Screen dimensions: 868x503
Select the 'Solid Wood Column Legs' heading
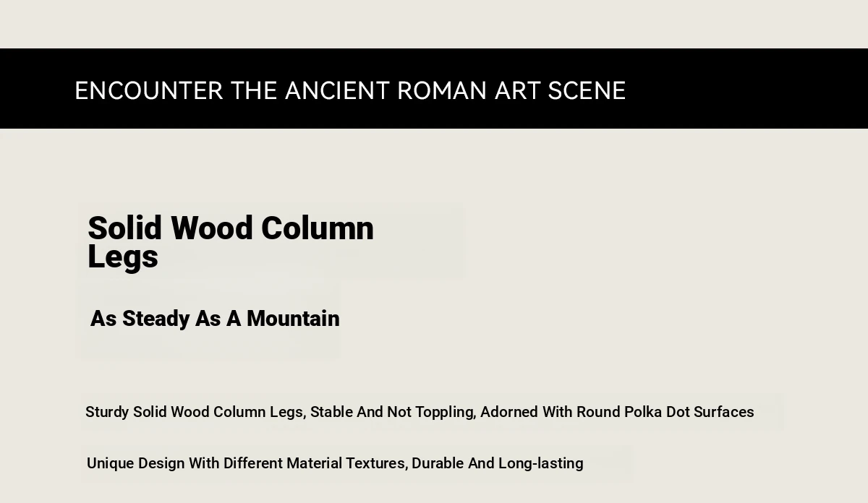pos(231,242)
